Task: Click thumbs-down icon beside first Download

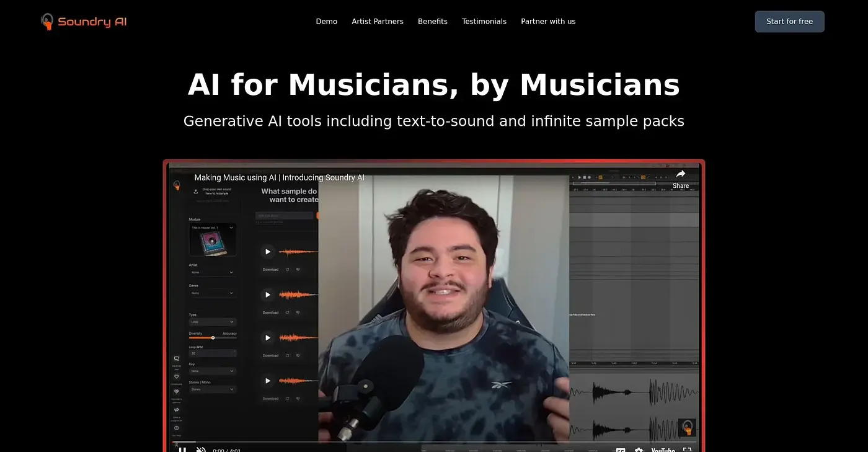Action: [x=298, y=270]
